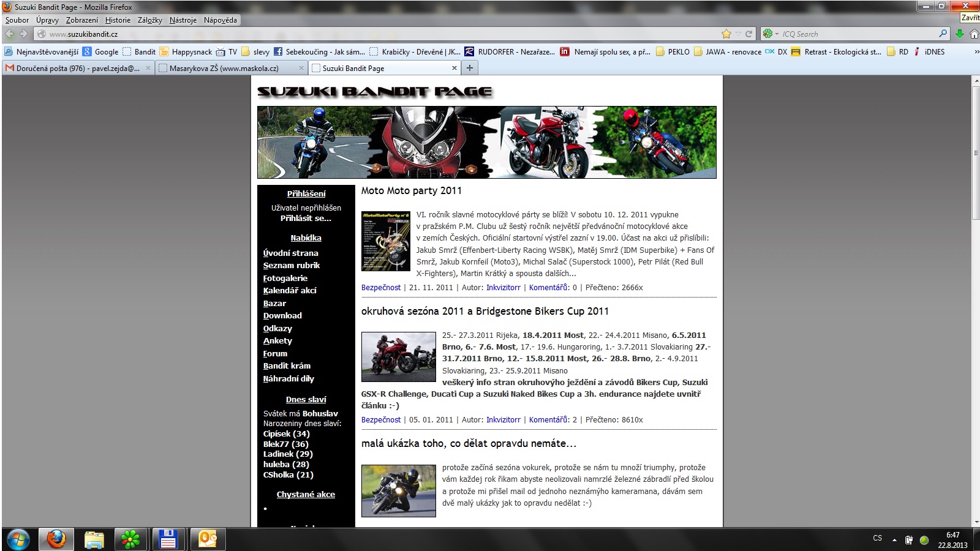
Task: Open the DX bookmark
Action: pos(776,52)
